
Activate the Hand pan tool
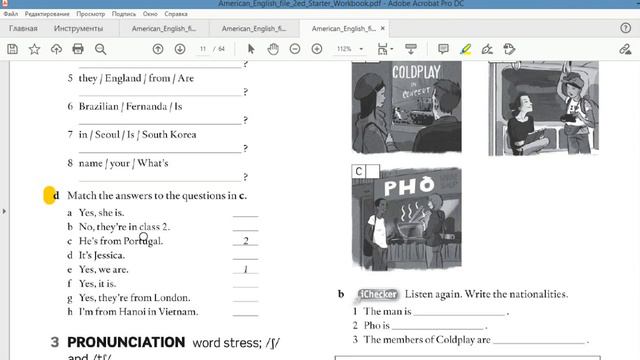[x=273, y=49]
